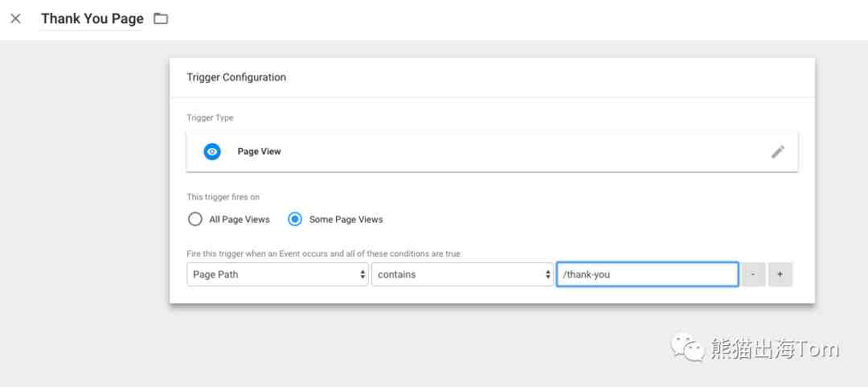This screenshot has width=868, height=387.
Task: Click the 熊猫出海Tom watermark text
Action: pyautogui.click(x=775, y=348)
